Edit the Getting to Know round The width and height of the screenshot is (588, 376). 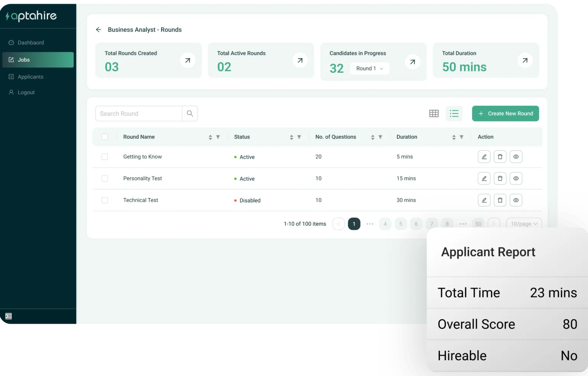coord(484,157)
